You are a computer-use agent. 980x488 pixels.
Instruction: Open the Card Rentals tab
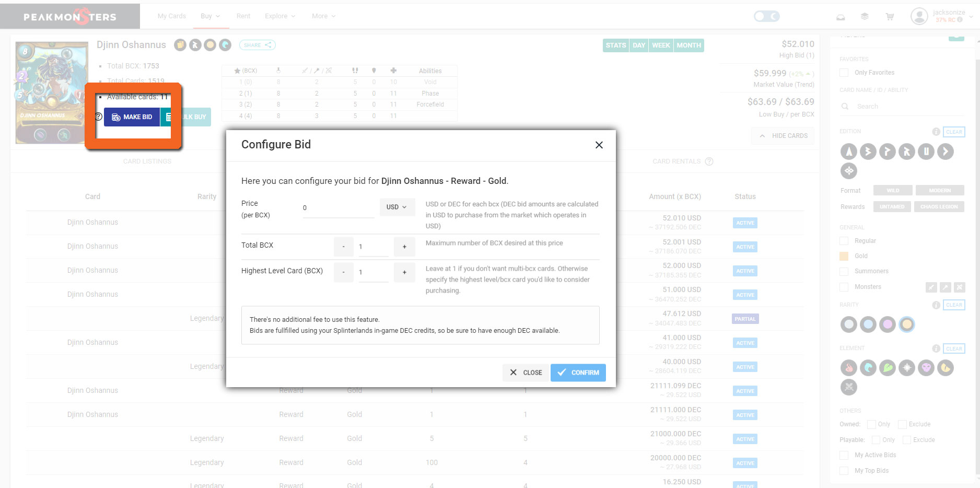point(676,161)
